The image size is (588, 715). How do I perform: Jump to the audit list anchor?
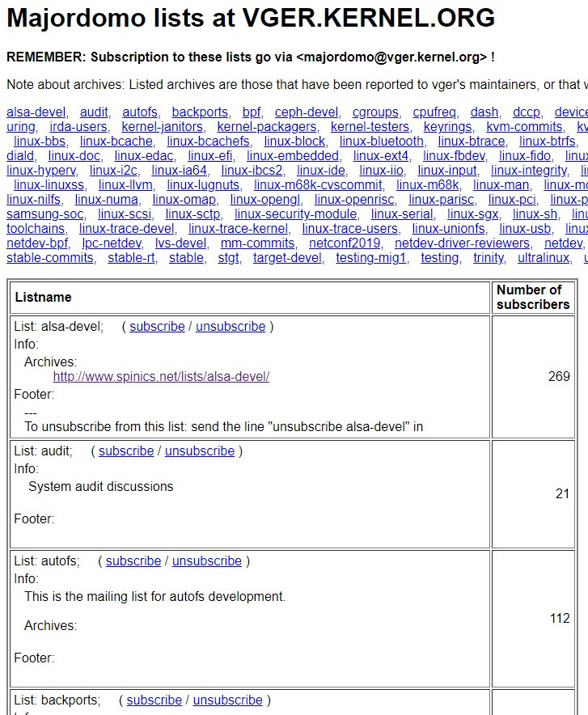(x=94, y=112)
